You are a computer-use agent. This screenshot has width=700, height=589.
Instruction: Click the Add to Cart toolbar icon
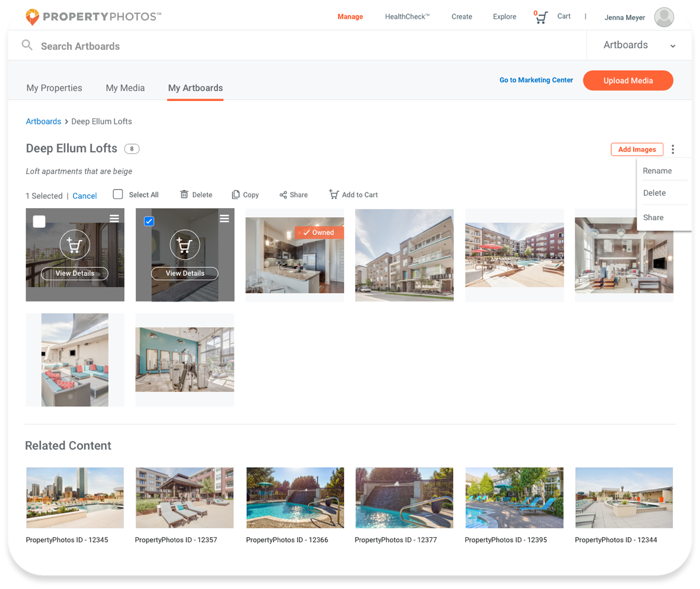click(x=334, y=194)
